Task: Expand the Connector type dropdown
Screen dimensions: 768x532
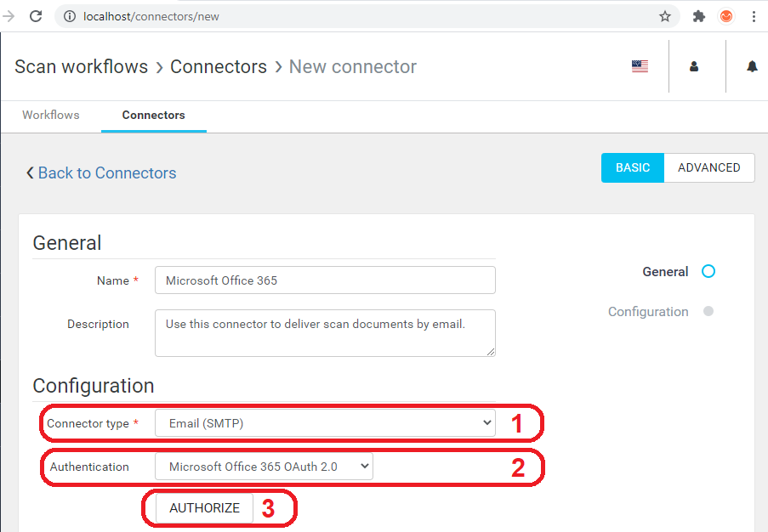Action: (x=325, y=423)
